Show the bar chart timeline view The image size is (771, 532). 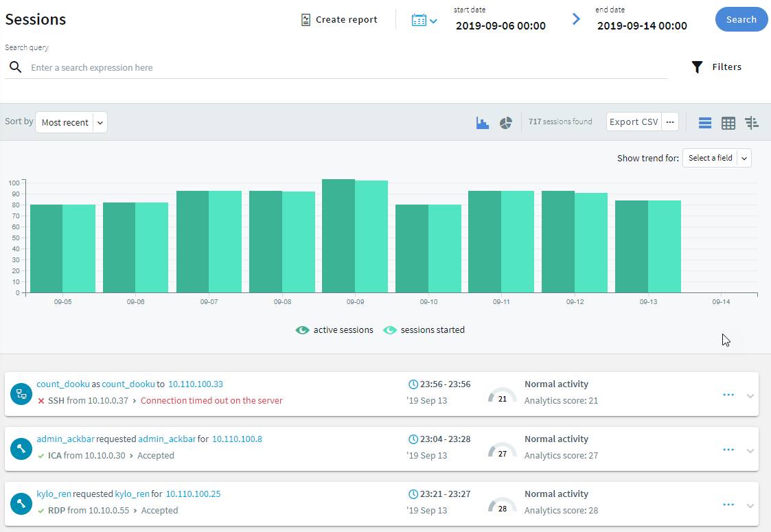pos(483,123)
